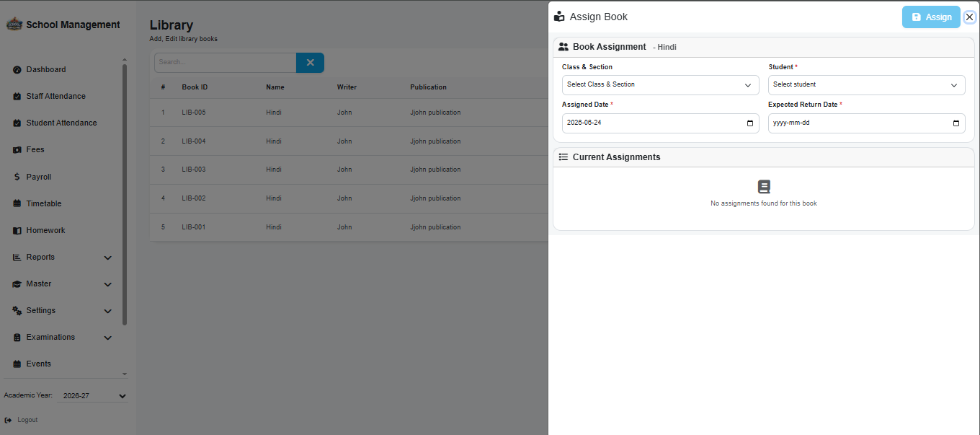Click Book ID LIB-003 cell

pyautogui.click(x=194, y=170)
